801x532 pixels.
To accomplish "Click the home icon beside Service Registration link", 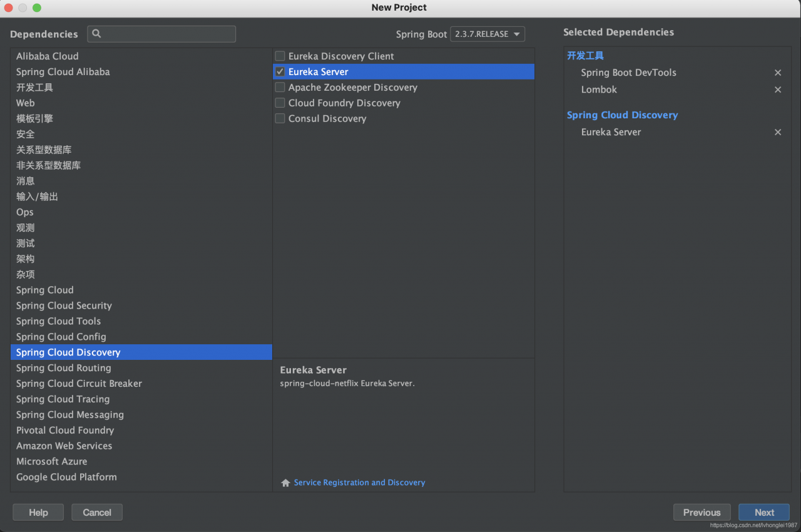I will click(x=285, y=483).
